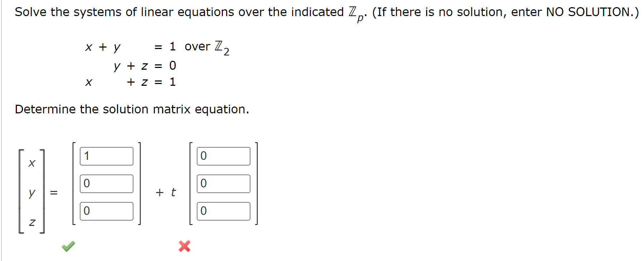Click the equation x + z = 1
The width and height of the screenshot is (644, 261).
[x=130, y=82]
